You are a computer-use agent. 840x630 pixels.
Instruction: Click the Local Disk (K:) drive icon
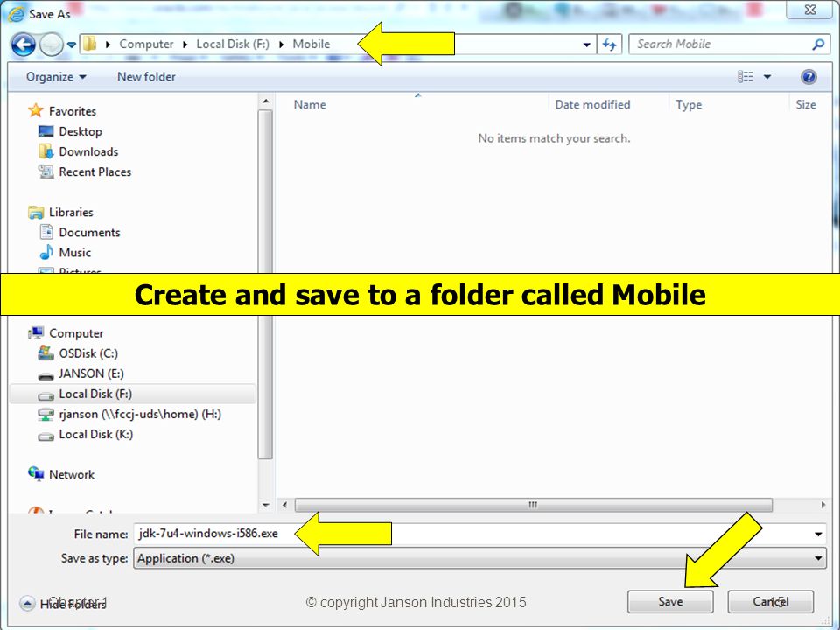(x=46, y=437)
